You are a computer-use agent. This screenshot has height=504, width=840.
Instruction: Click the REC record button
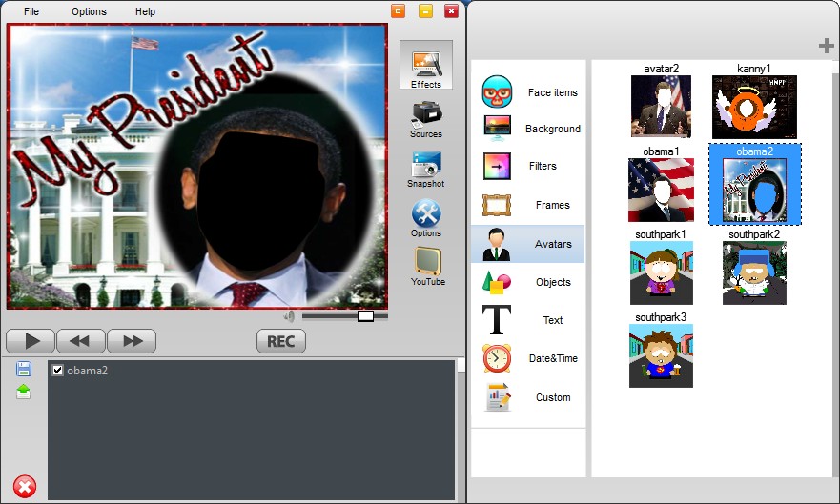pyautogui.click(x=280, y=341)
